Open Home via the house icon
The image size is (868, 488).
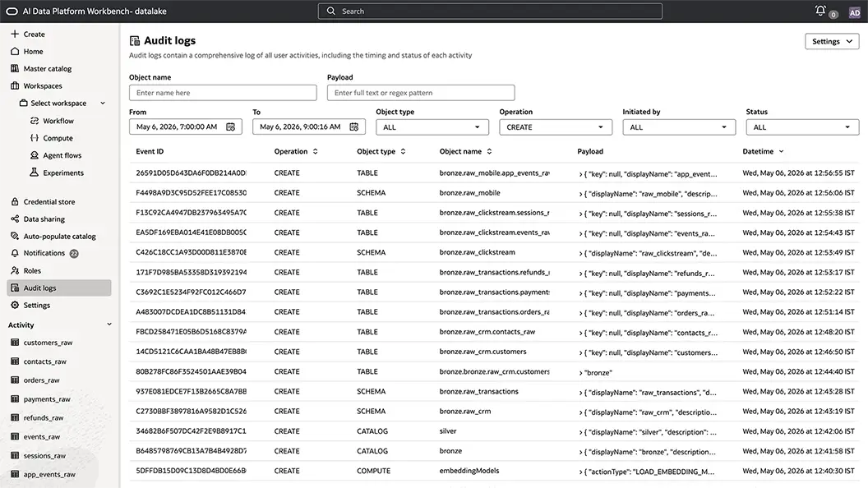[x=15, y=51]
